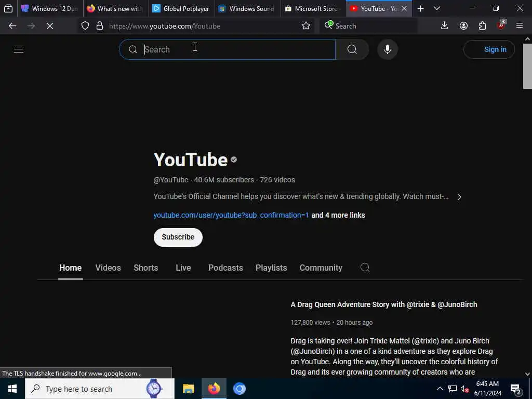Open the network tray icon
The height and width of the screenshot is (399, 532).
point(453,389)
